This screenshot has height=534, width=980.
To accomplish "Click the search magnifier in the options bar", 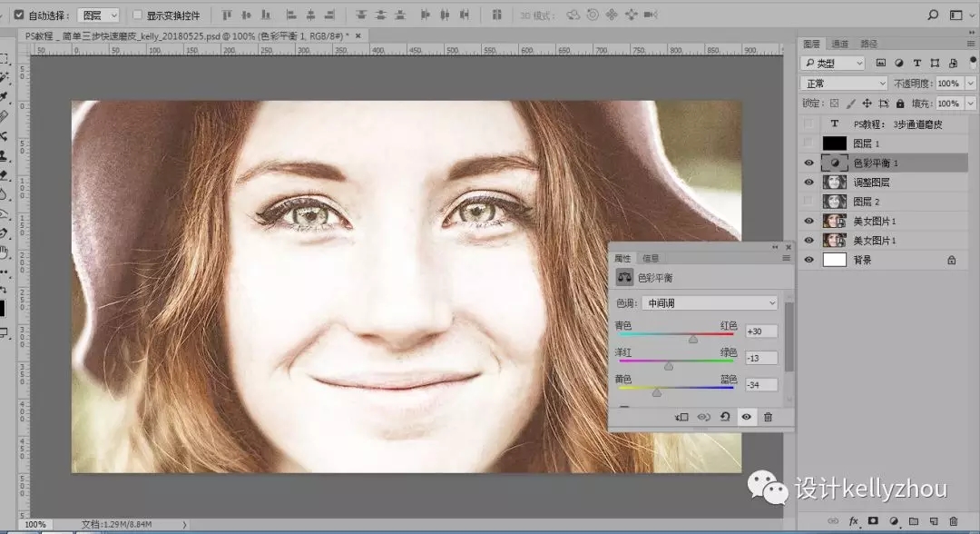I will [x=933, y=15].
